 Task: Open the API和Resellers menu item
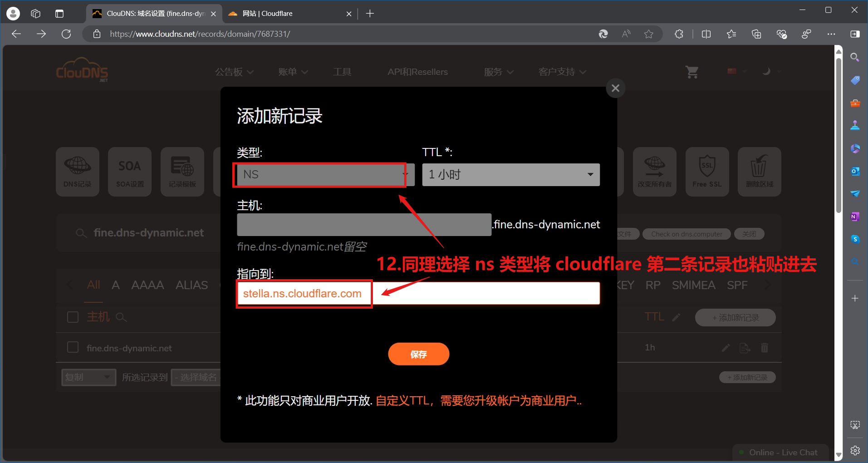417,72
